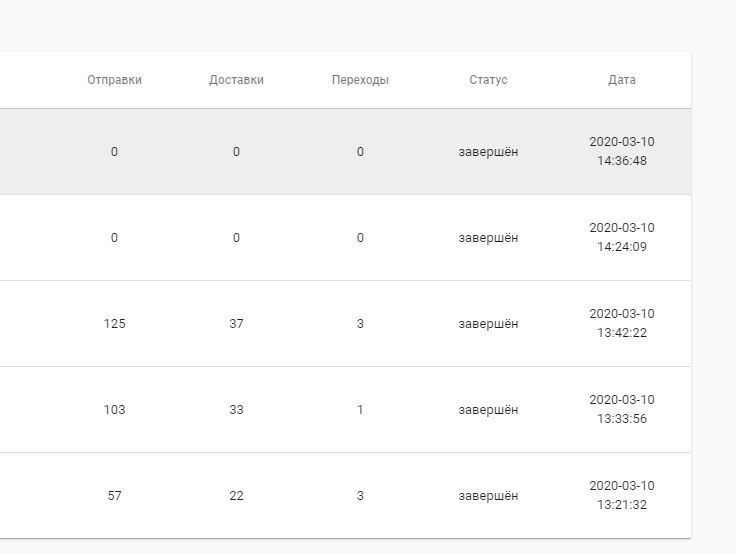Click the Дата column header
The width and height of the screenshot is (736, 554).
click(x=621, y=80)
